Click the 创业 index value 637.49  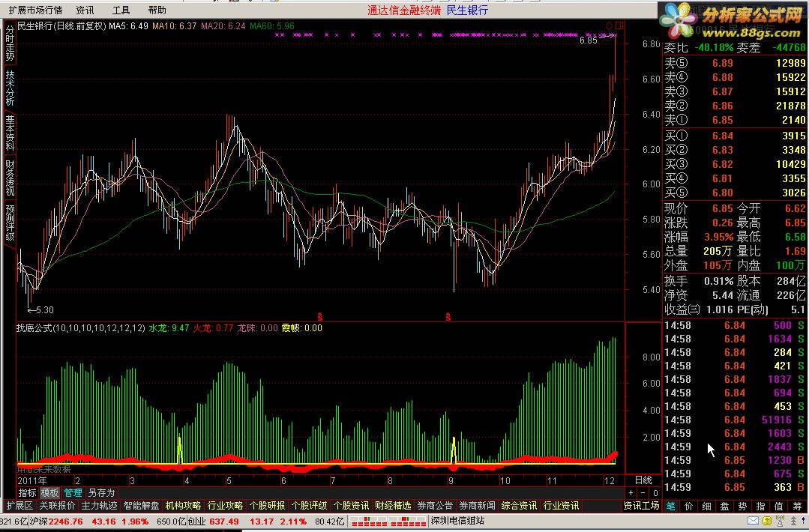(x=224, y=522)
